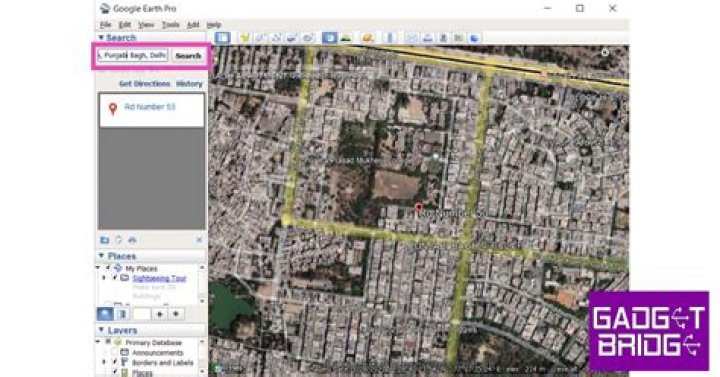Toggle the sidebar visibility toolbar icon

pyautogui.click(x=222, y=38)
